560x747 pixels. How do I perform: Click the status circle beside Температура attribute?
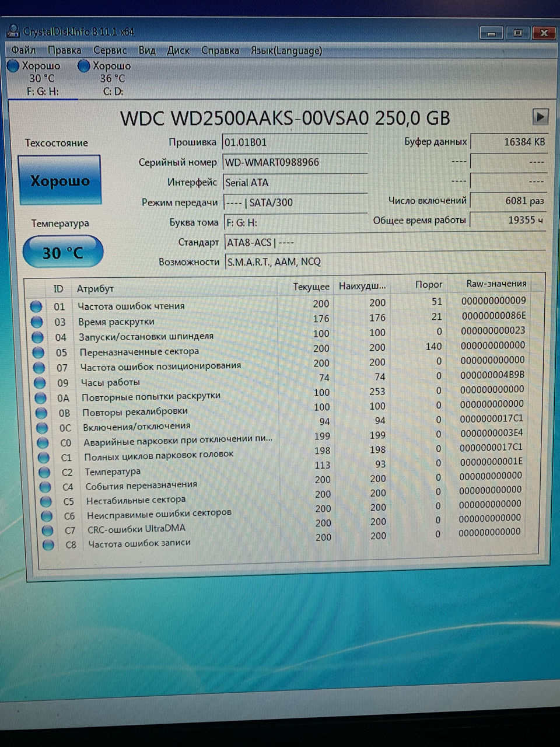point(45,472)
